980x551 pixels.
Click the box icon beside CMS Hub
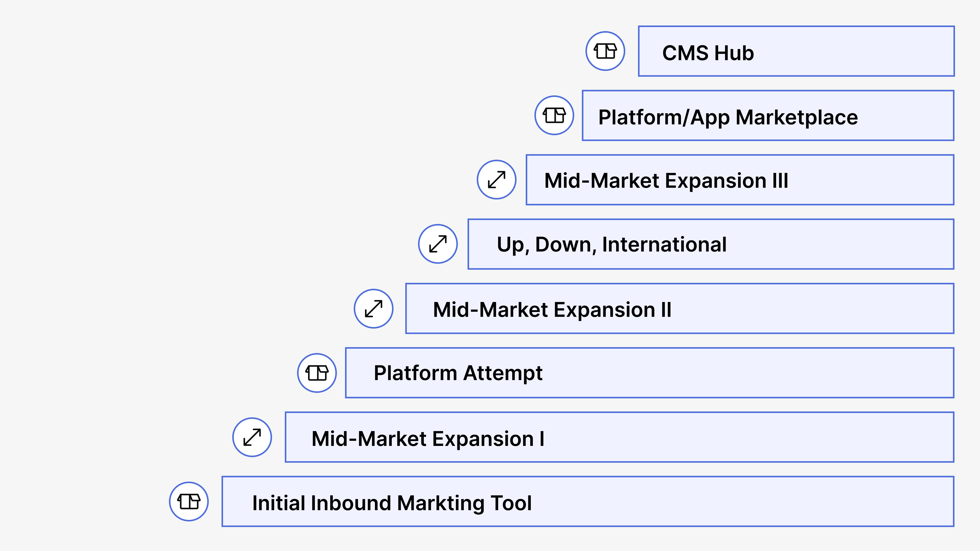pos(605,51)
